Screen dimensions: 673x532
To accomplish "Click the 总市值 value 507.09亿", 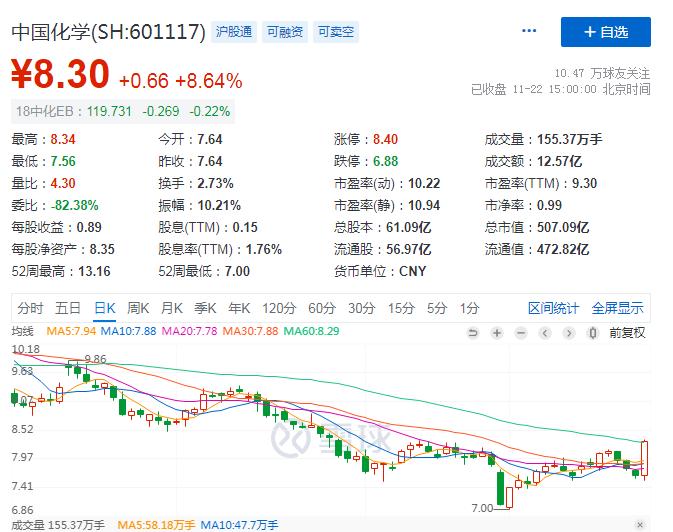I will tap(563, 227).
